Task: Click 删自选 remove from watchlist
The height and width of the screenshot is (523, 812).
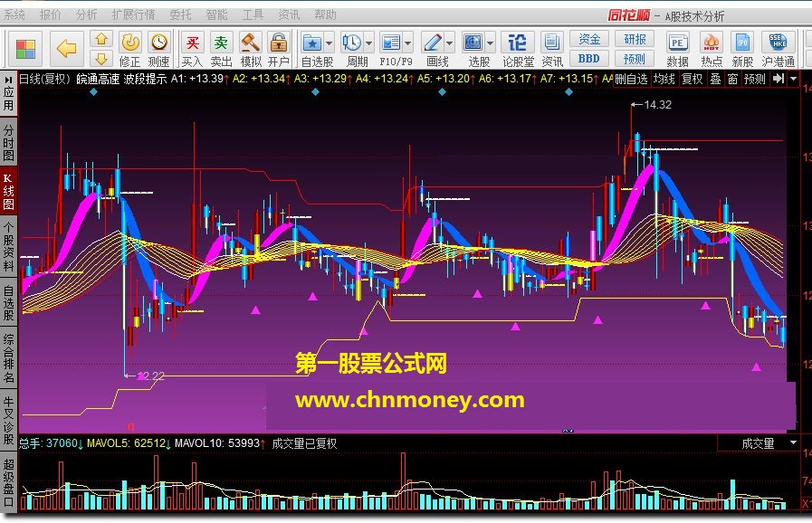Action: [631, 79]
